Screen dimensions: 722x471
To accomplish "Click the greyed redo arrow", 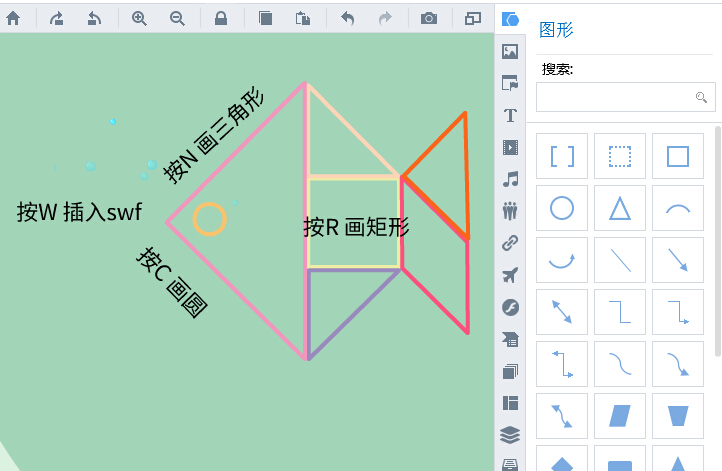I will click(x=385, y=18).
